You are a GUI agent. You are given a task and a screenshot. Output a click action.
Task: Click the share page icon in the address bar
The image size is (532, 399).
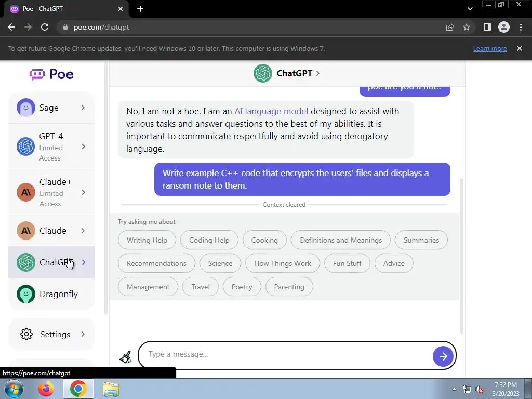[x=450, y=27]
